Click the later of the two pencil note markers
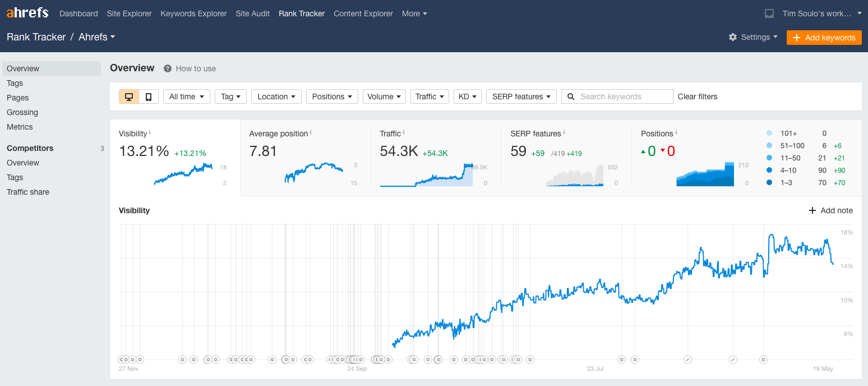Viewport: 868px width, 386px height. (x=733, y=359)
